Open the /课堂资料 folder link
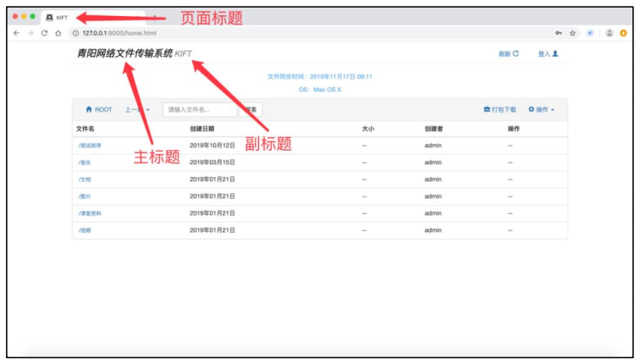This screenshot has height=364, width=640. click(x=90, y=213)
